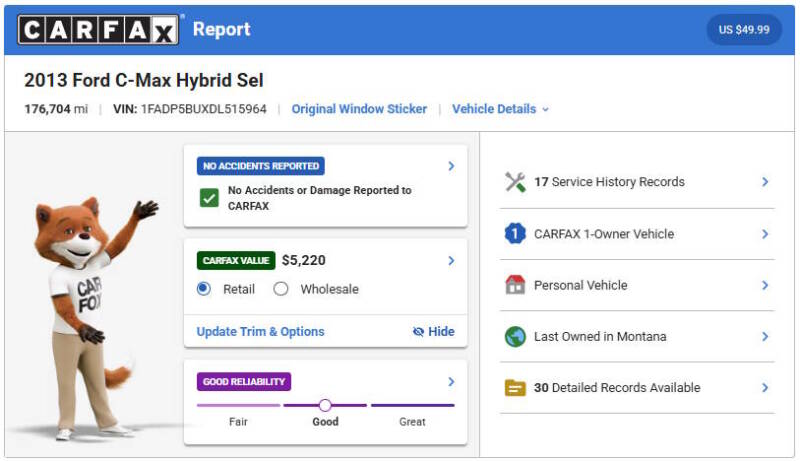Select the Retail radio button
The image size is (800, 461).
[x=204, y=289]
